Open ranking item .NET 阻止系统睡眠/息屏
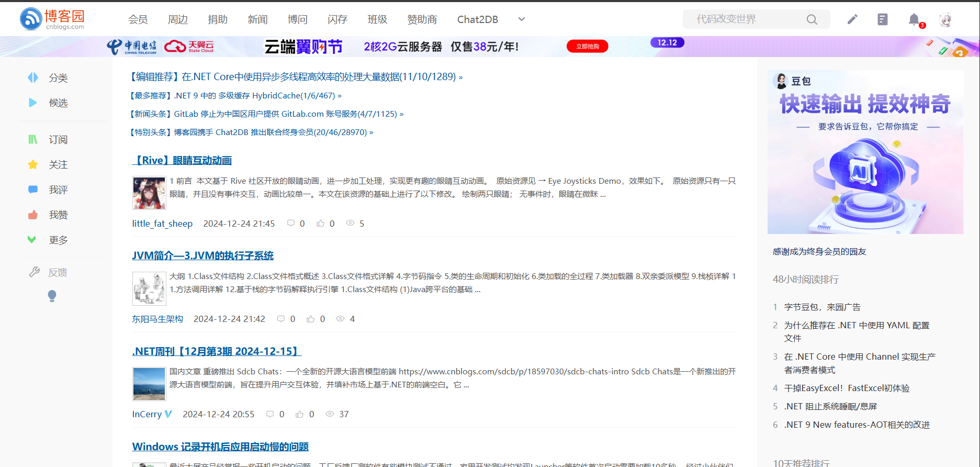The width and height of the screenshot is (980, 467). coord(831,406)
